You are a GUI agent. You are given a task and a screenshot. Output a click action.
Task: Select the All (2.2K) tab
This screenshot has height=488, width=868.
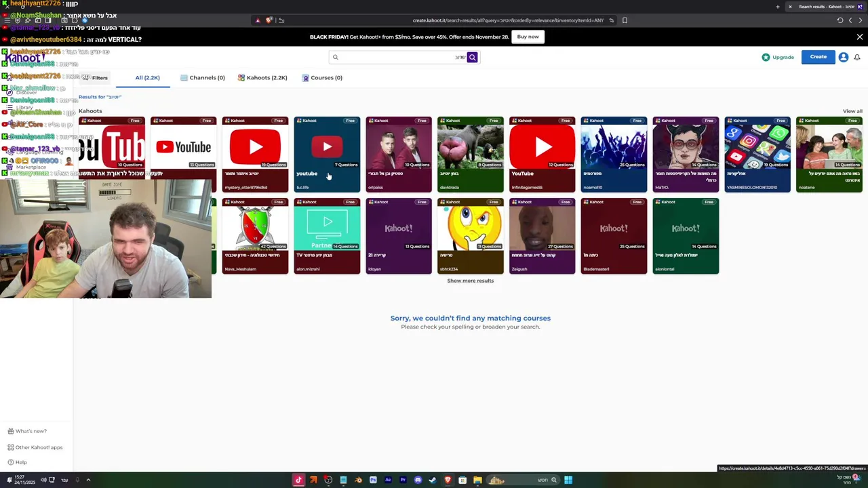click(x=147, y=78)
